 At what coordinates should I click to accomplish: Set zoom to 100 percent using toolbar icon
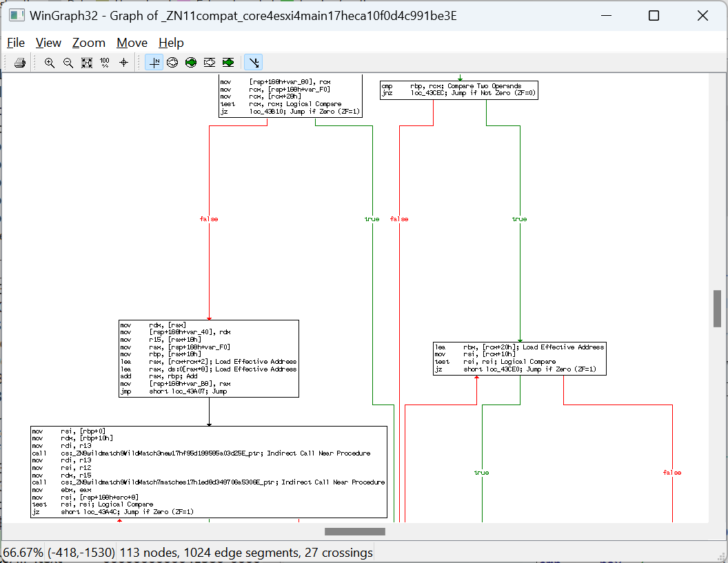pos(104,62)
